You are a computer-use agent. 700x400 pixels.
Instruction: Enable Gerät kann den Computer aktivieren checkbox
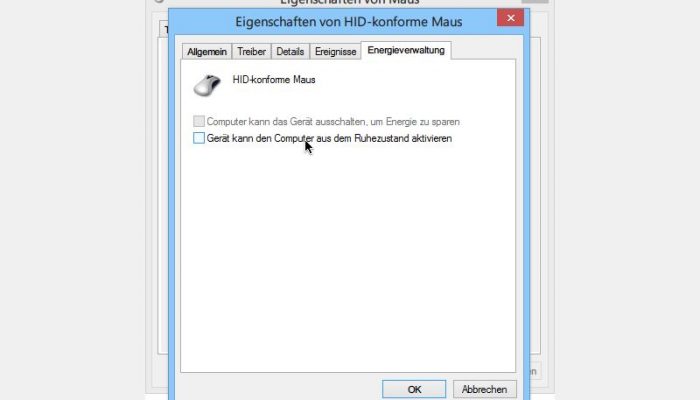199,138
